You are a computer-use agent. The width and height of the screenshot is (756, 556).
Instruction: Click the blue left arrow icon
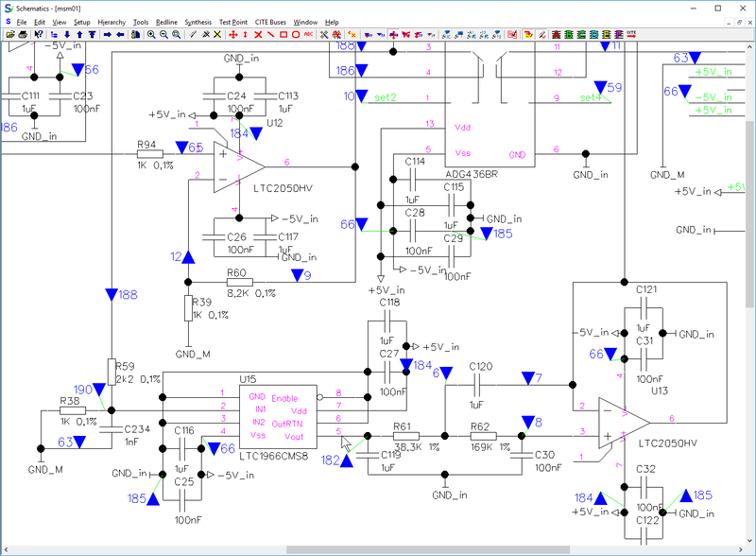(x=120, y=34)
